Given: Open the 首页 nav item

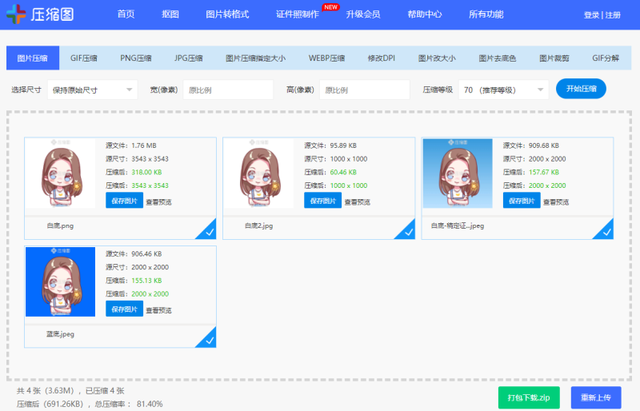Looking at the screenshot, I should [126, 14].
